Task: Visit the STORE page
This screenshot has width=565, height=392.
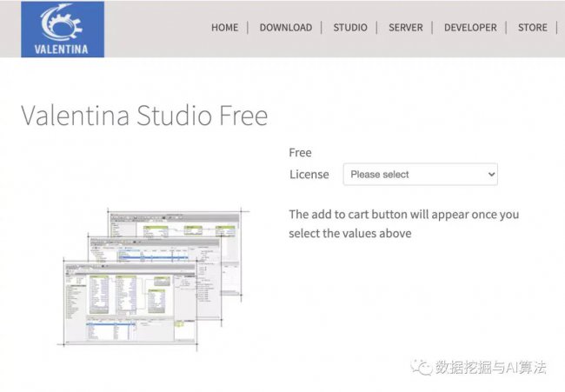Action: point(533,28)
